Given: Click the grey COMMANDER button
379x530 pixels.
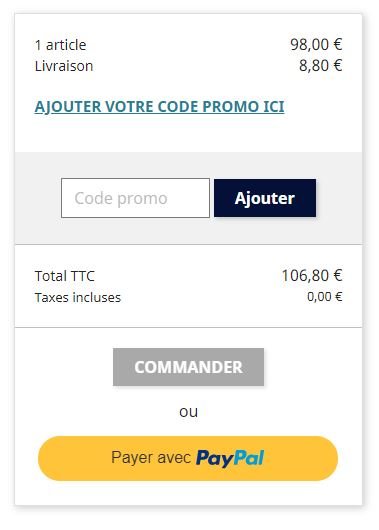Looking at the screenshot, I should (188, 367).
